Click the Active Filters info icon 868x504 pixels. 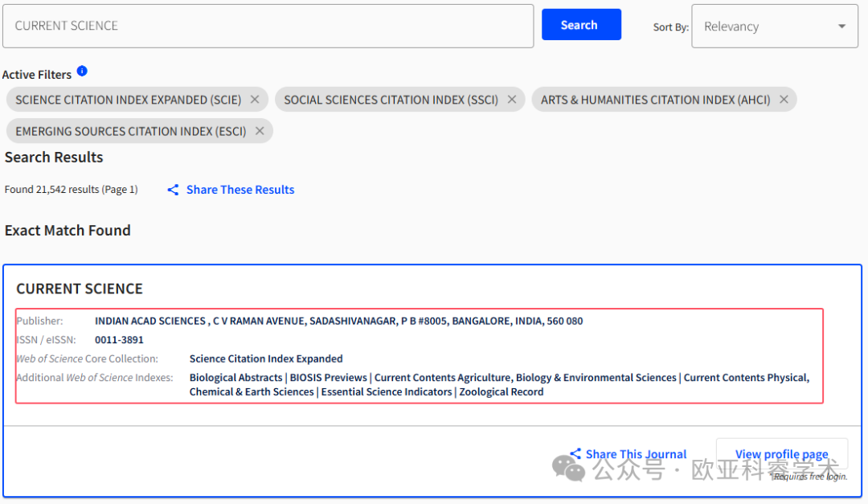[82, 71]
